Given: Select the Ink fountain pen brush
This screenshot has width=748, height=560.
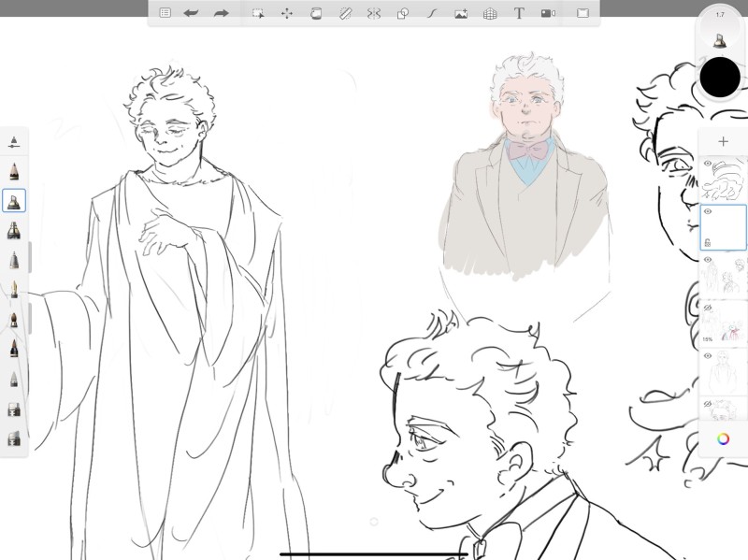Looking at the screenshot, I should pyautogui.click(x=14, y=290).
